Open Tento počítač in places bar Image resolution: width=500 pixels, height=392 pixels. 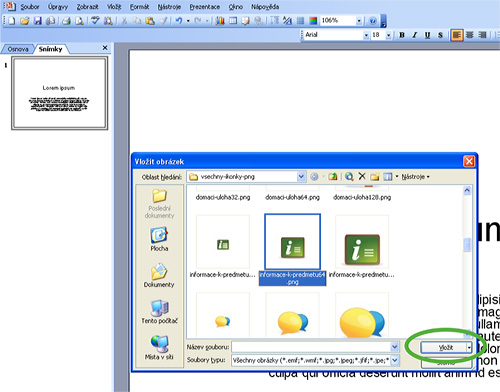point(159,312)
